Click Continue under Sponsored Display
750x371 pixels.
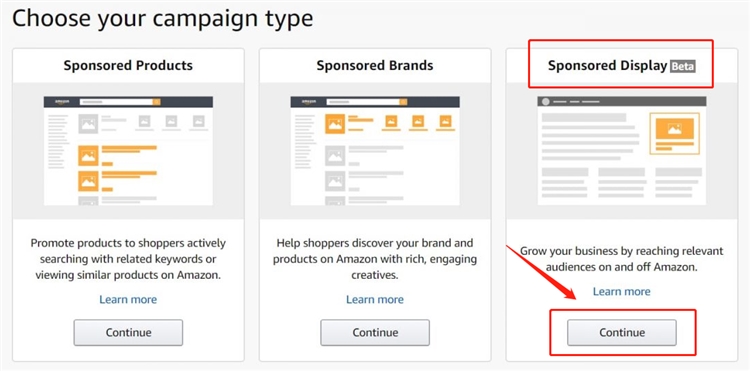[622, 332]
